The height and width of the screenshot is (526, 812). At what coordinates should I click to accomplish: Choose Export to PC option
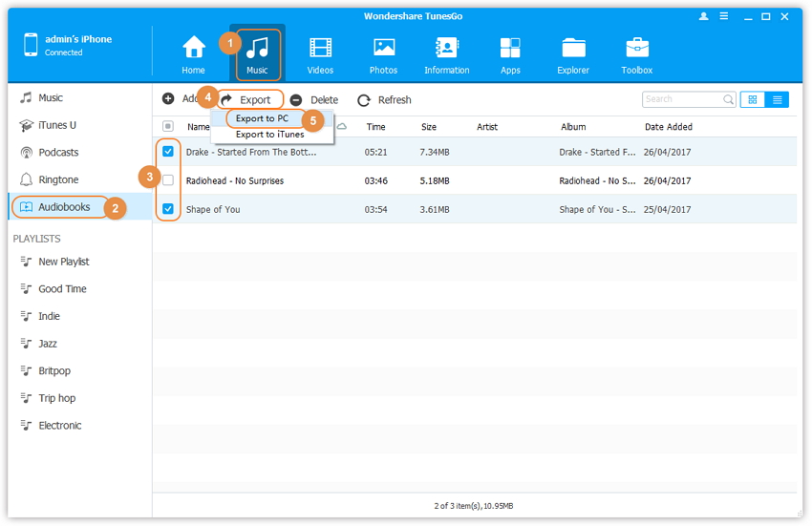[x=262, y=118]
